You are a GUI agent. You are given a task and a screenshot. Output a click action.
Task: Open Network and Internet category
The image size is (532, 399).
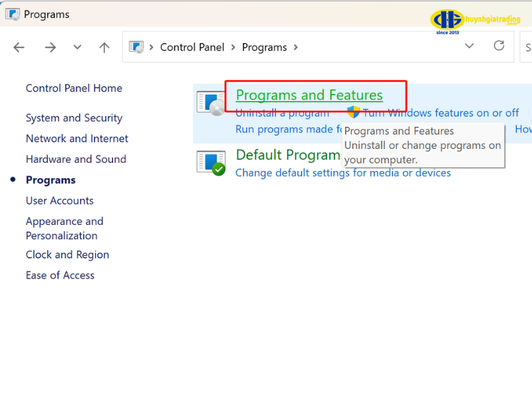coord(77,138)
